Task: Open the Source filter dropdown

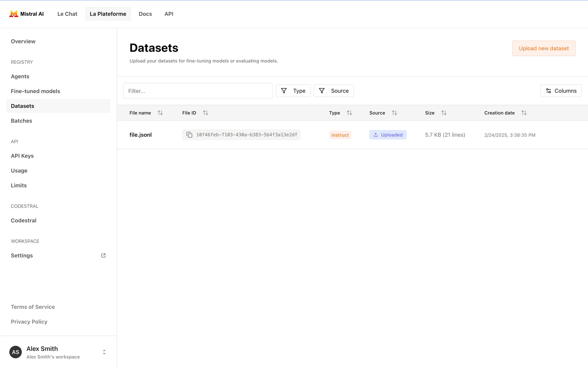Action: pos(334,91)
